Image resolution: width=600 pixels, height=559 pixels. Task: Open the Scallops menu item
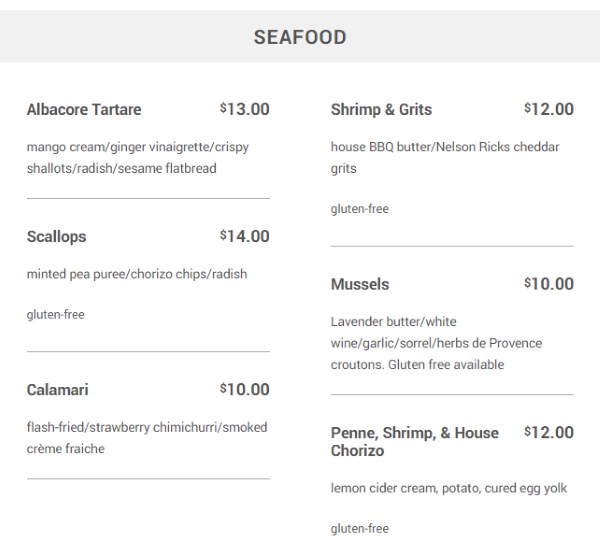[56, 237]
